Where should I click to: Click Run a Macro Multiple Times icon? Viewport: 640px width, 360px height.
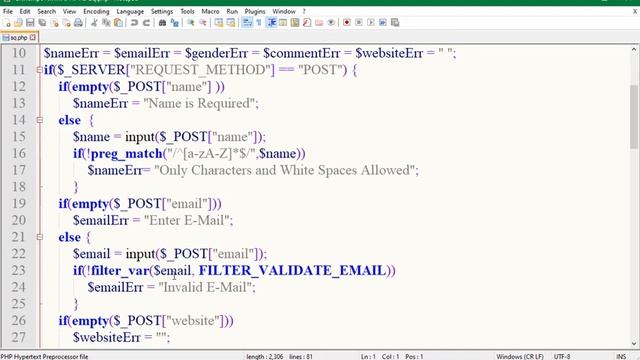[382, 23]
